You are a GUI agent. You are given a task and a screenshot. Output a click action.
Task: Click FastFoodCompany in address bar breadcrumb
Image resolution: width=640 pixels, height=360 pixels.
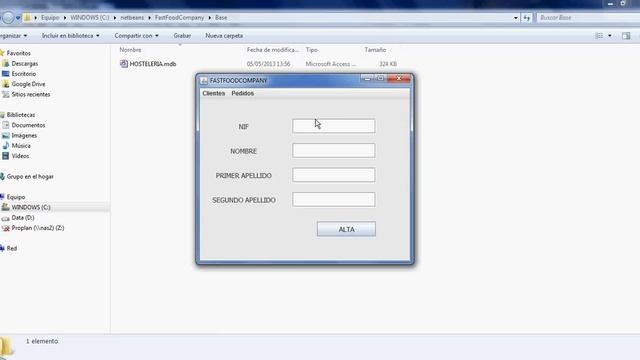179,18
